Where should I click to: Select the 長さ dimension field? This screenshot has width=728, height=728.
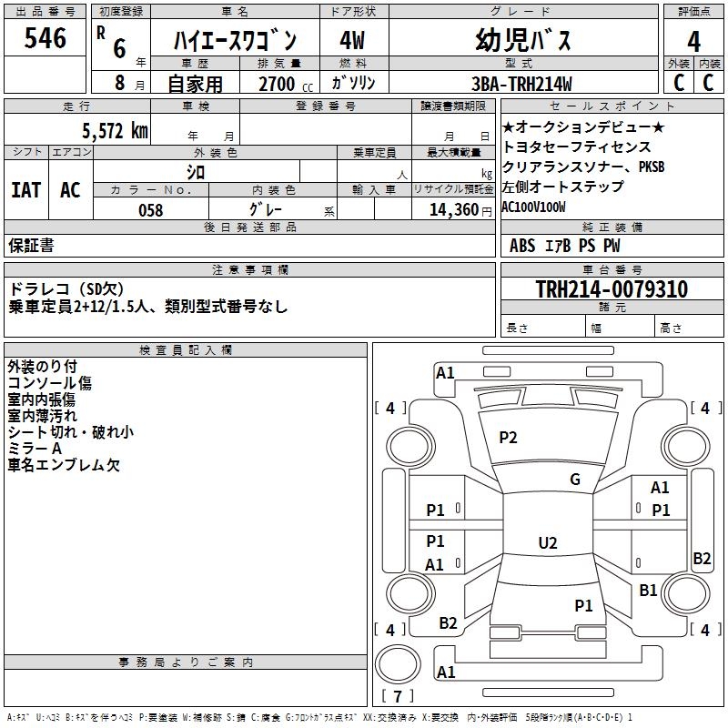click(542, 328)
